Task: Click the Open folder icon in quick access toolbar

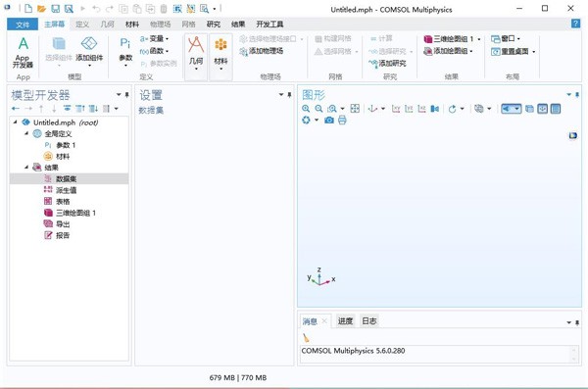Action: [41, 8]
